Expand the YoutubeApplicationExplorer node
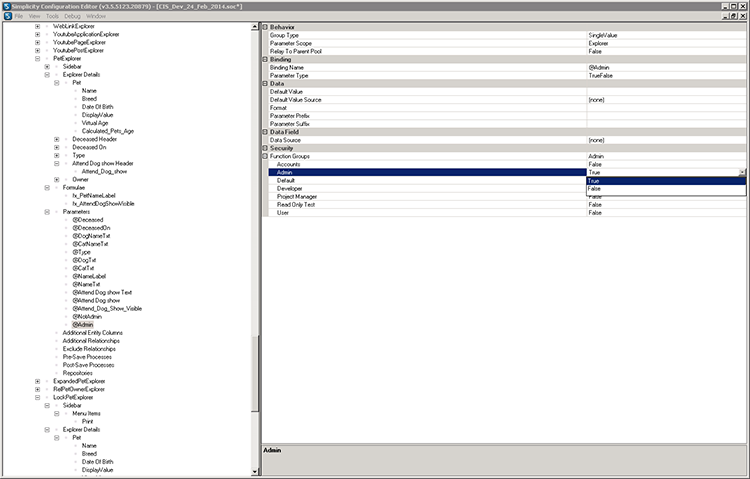This screenshot has width=750, height=479. click(x=37, y=34)
